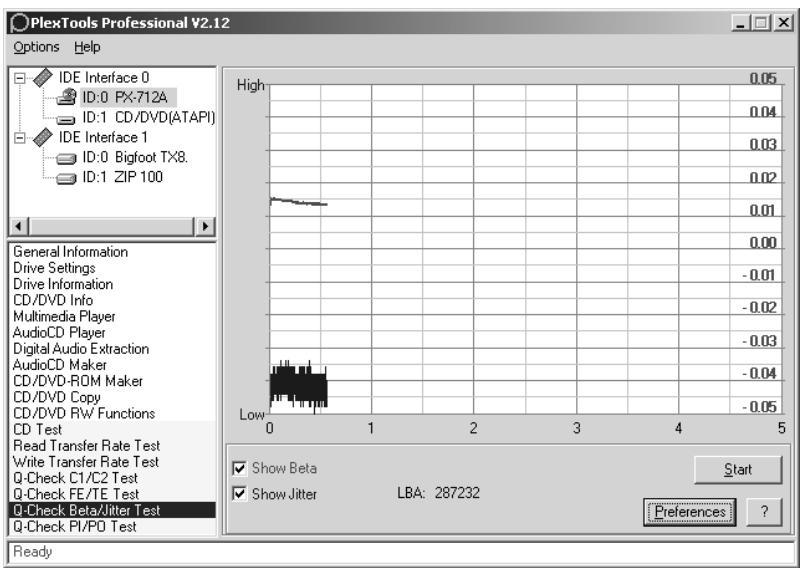Toggle the Show Jitter checkbox
801x568 pixels.
pos(239,494)
